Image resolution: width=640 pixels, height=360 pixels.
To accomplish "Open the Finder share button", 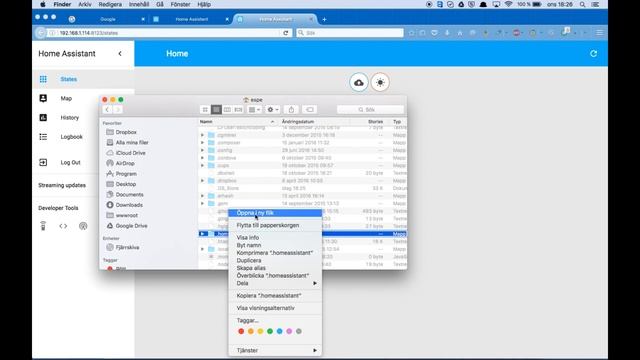I will 291,109.
